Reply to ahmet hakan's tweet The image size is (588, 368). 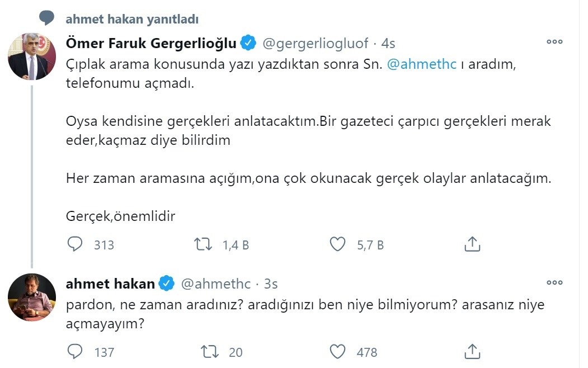point(75,352)
